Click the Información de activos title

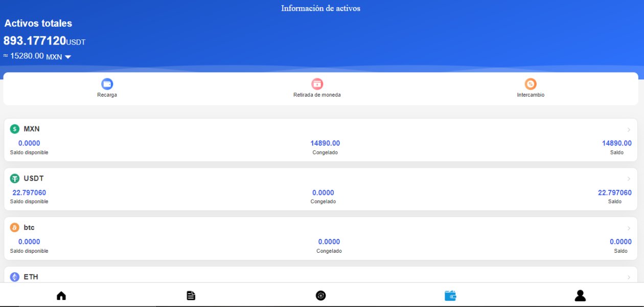(320, 8)
